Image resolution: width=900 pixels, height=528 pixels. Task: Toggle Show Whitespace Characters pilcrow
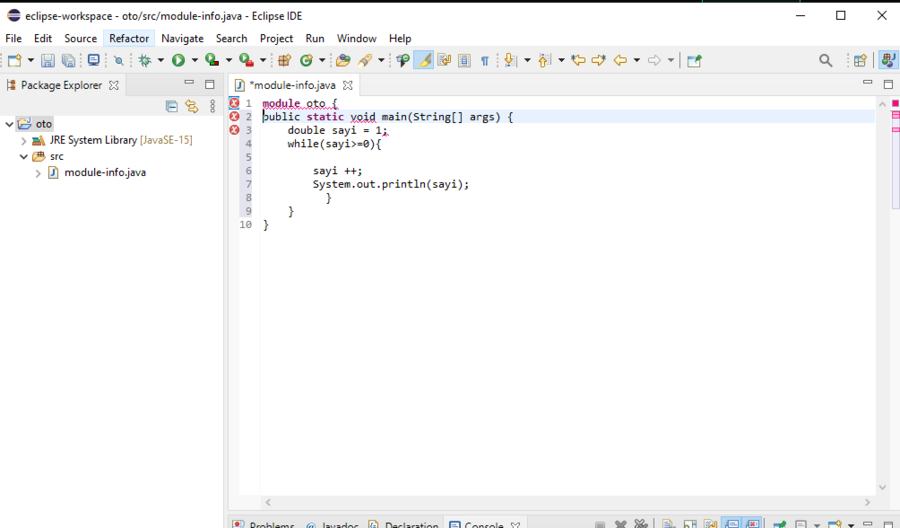pos(485,61)
